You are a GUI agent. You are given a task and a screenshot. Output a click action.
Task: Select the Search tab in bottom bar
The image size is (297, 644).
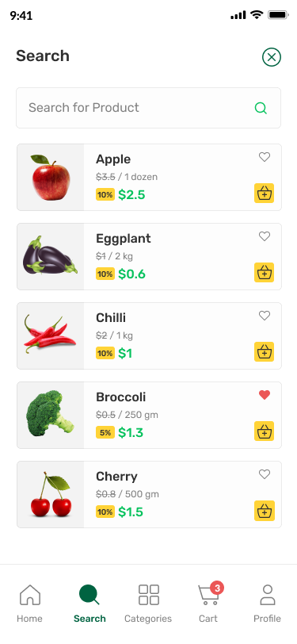coord(89,604)
